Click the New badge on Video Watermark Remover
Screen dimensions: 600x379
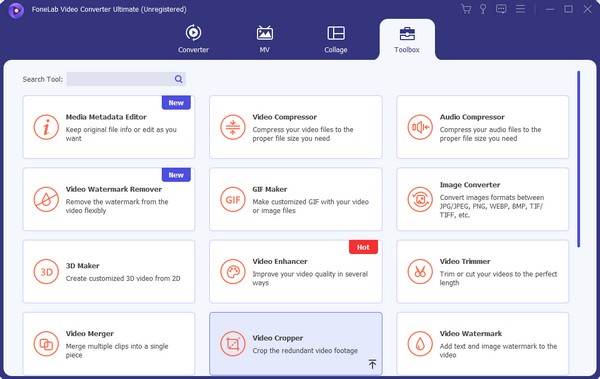click(176, 175)
